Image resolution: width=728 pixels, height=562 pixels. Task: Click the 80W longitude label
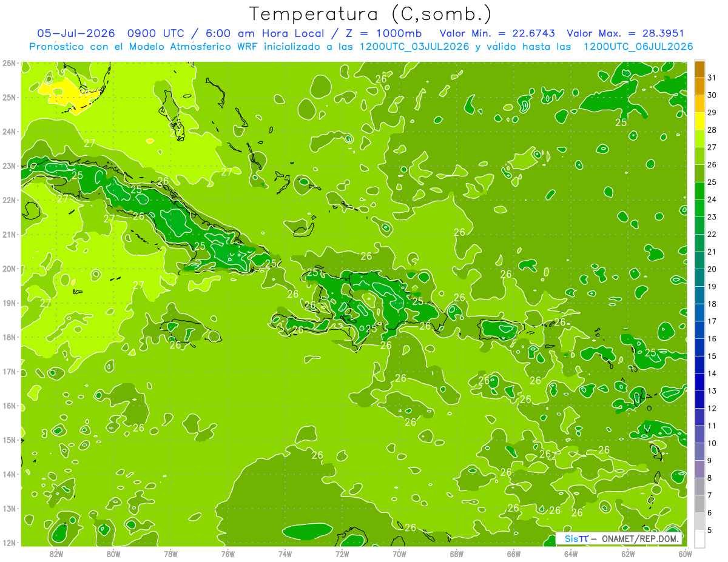(113, 554)
